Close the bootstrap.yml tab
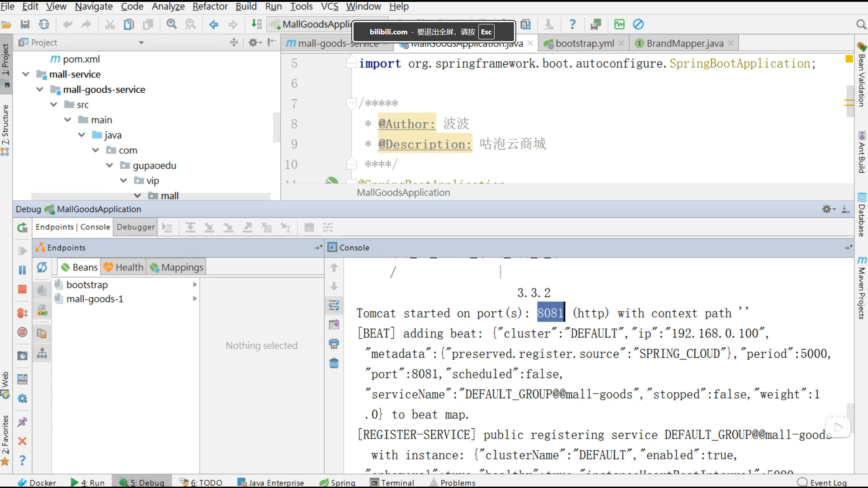The height and width of the screenshot is (488, 868). pos(622,43)
